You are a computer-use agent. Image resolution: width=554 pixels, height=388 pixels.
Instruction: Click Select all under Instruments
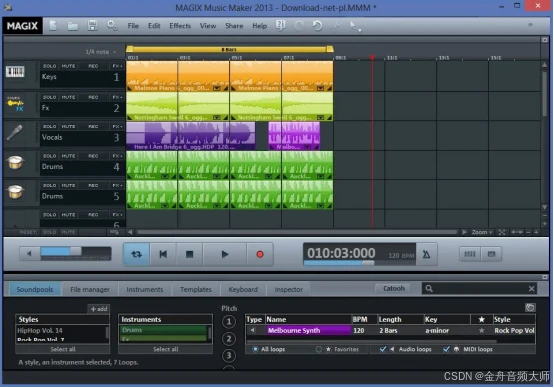[x=165, y=349]
